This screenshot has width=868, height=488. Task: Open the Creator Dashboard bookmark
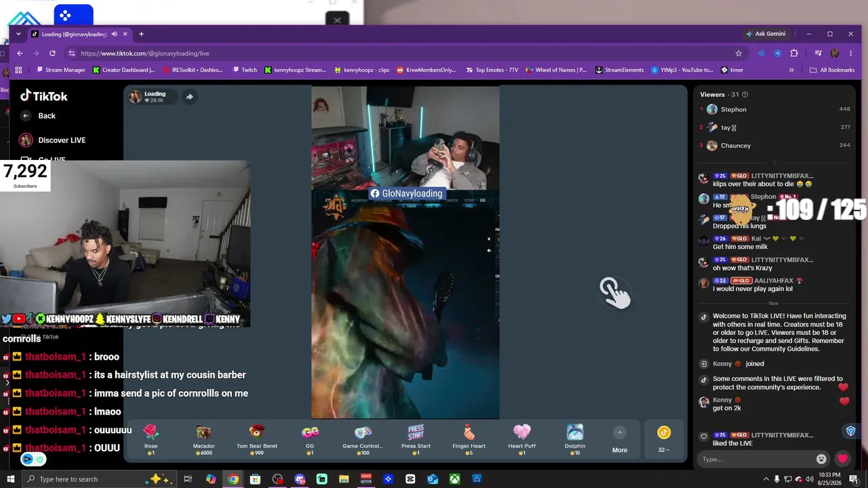(x=124, y=70)
